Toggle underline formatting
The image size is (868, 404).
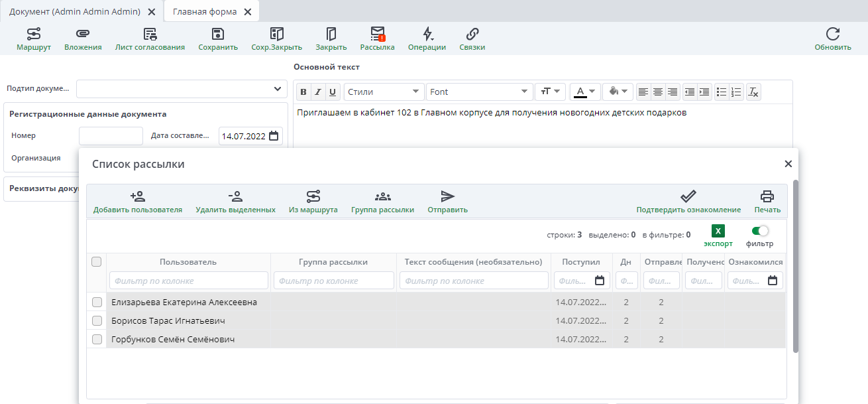333,92
